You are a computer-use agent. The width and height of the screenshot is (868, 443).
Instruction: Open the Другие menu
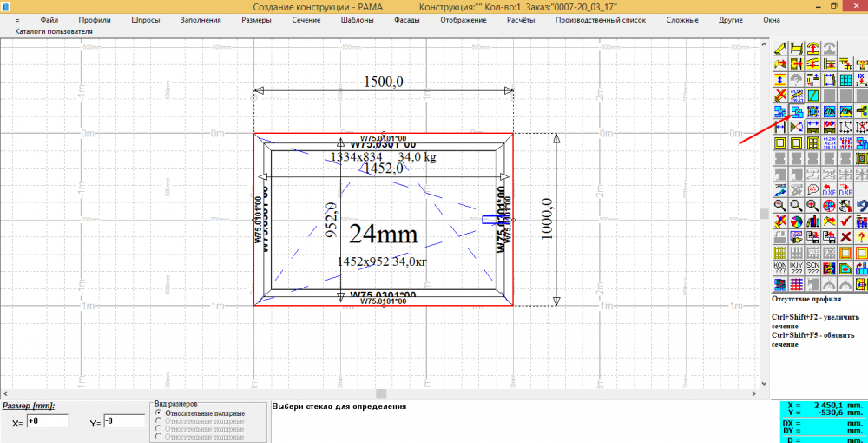pyautogui.click(x=731, y=20)
